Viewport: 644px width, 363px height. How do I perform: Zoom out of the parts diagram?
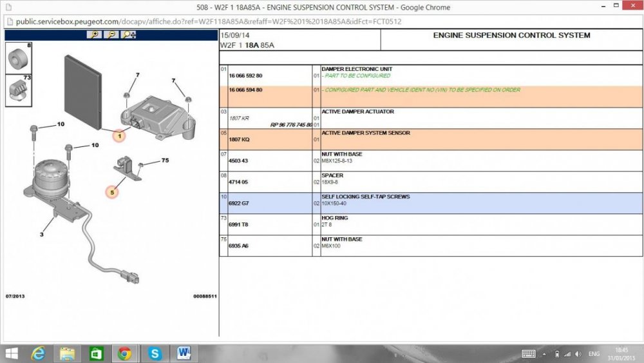coord(111,35)
